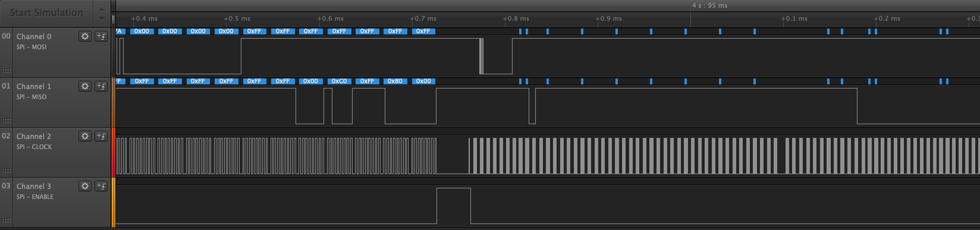Click the +0.2 ms time ruler label

[887, 18]
